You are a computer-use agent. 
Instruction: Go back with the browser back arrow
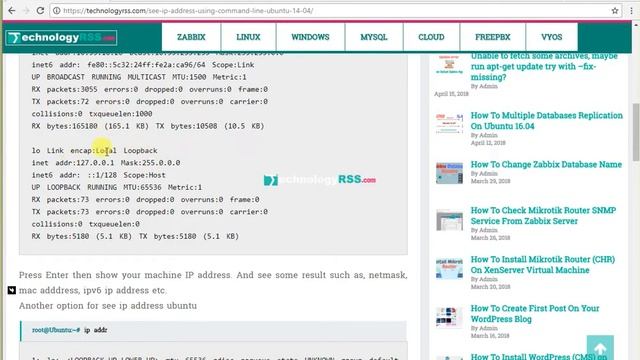pos(11,11)
